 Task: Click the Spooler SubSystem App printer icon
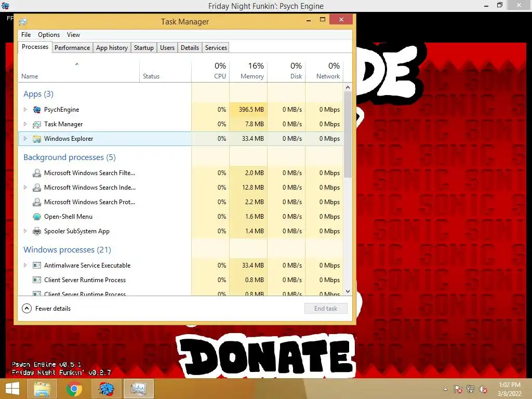pyautogui.click(x=37, y=231)
